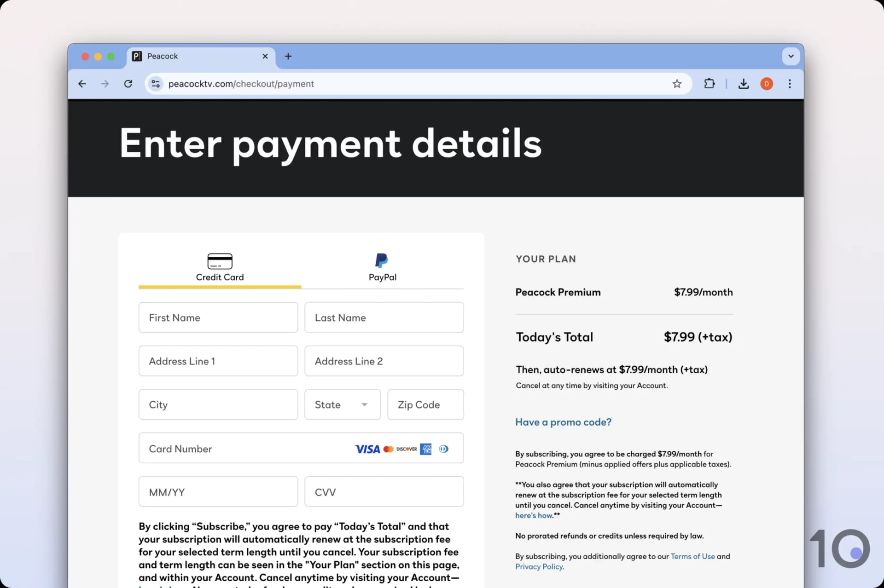
Task: Open the Chrome three-dot menu
Action: 790,84
